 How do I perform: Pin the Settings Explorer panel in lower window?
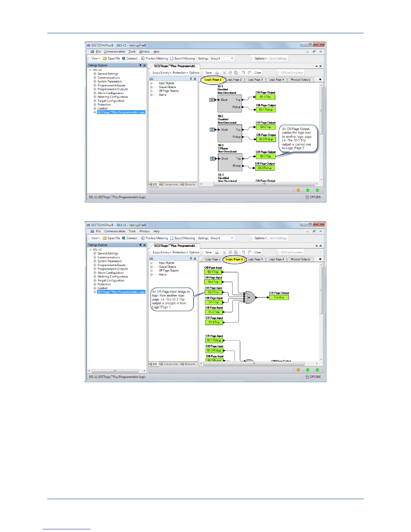(x=140, y=245)
